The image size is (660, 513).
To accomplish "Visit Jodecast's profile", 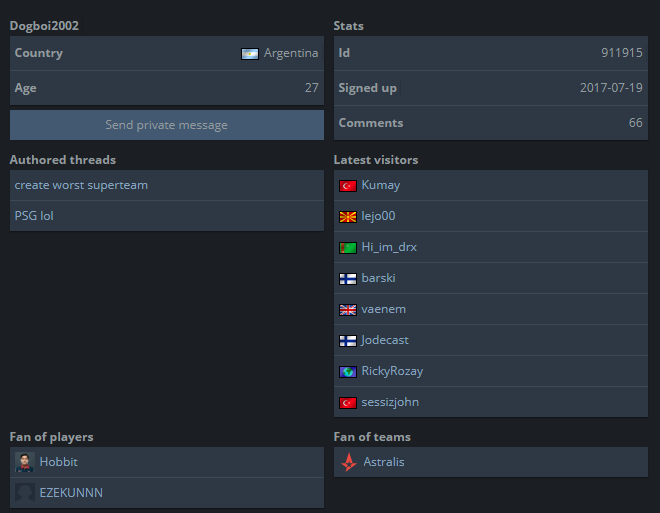I will pos(385,340).
